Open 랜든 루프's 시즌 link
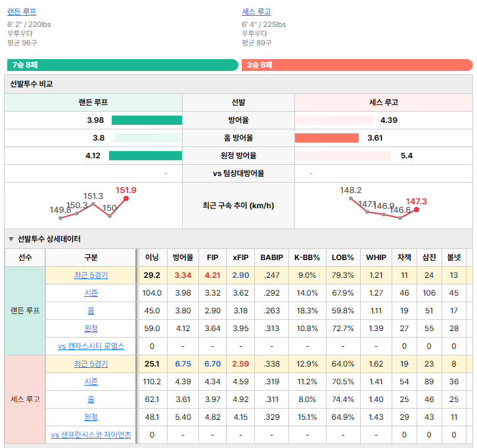 (91, 293)
